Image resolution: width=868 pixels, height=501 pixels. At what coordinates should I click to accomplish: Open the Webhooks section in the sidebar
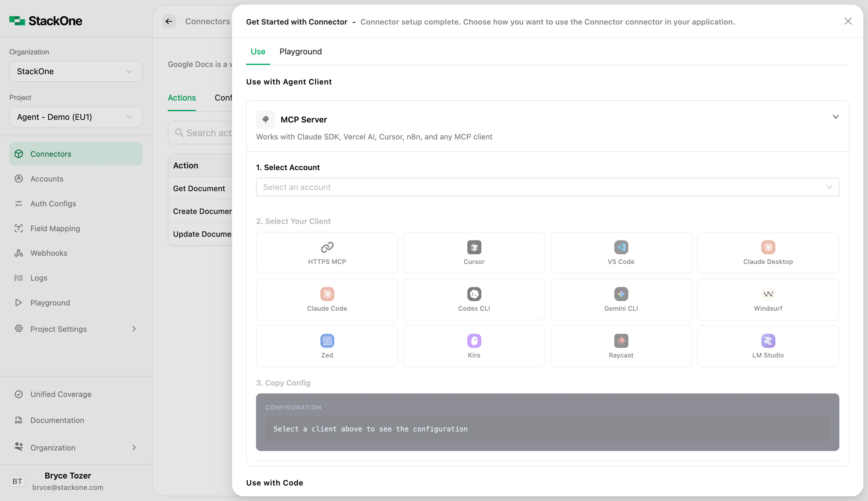click(49, 253)
